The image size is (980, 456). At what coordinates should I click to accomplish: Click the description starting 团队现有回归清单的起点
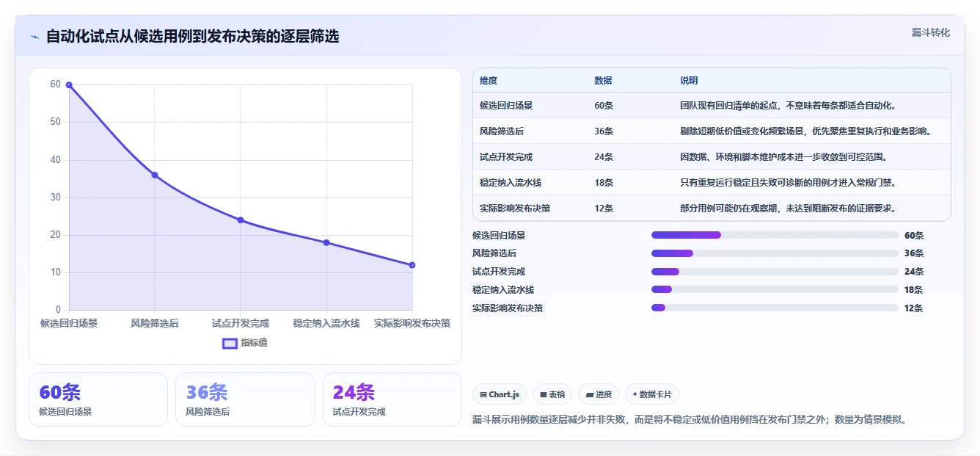tap(789, 106)
